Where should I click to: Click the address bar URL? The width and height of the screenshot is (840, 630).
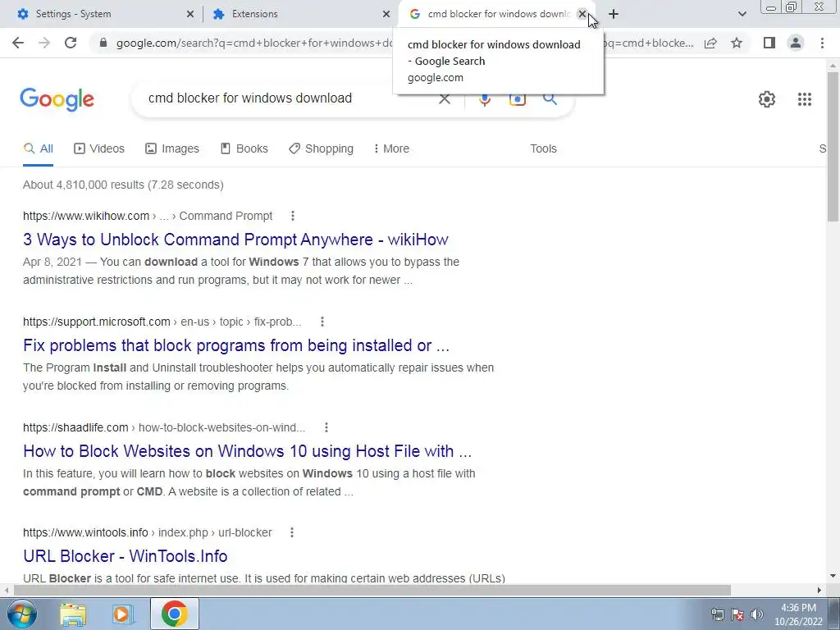click(255, 43)
